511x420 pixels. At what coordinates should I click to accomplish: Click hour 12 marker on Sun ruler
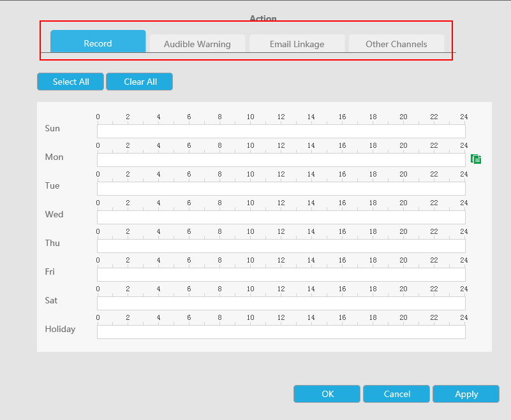coord(281,117)
